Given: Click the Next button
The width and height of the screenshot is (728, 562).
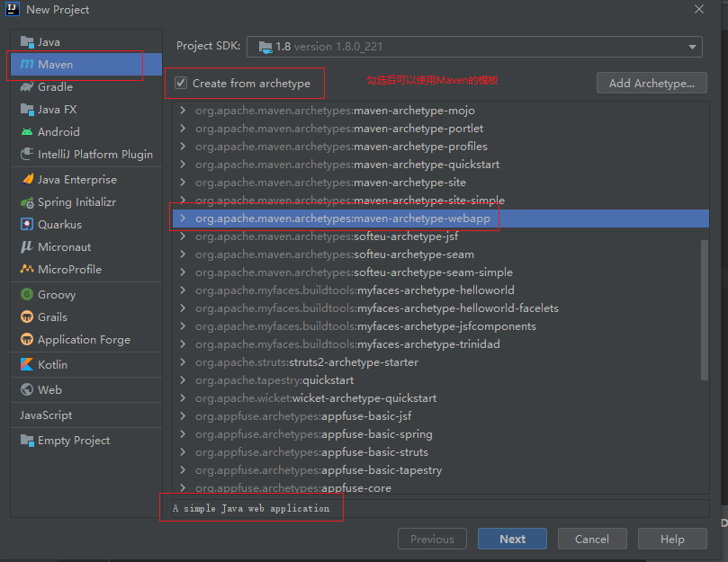Looking at the screenshot, I should click(512, 539).
